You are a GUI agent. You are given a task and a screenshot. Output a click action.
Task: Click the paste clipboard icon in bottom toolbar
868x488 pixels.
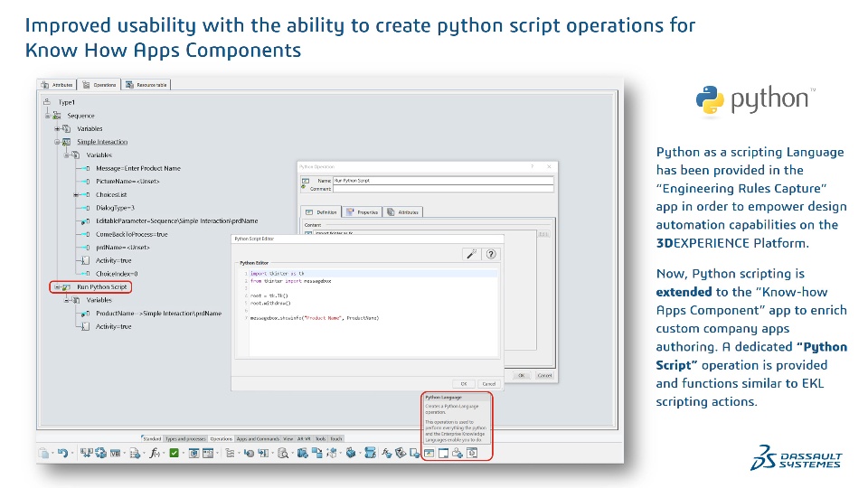point(43,453)
